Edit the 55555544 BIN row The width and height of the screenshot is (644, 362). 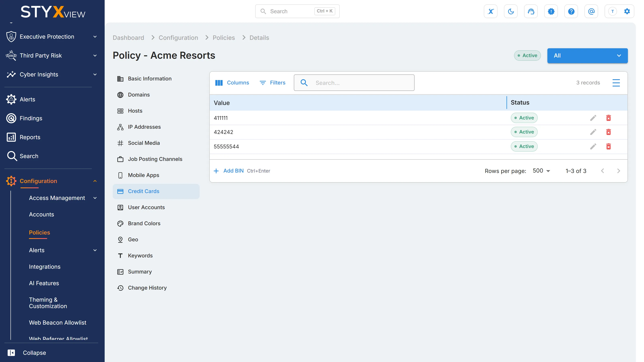[593, 146]
